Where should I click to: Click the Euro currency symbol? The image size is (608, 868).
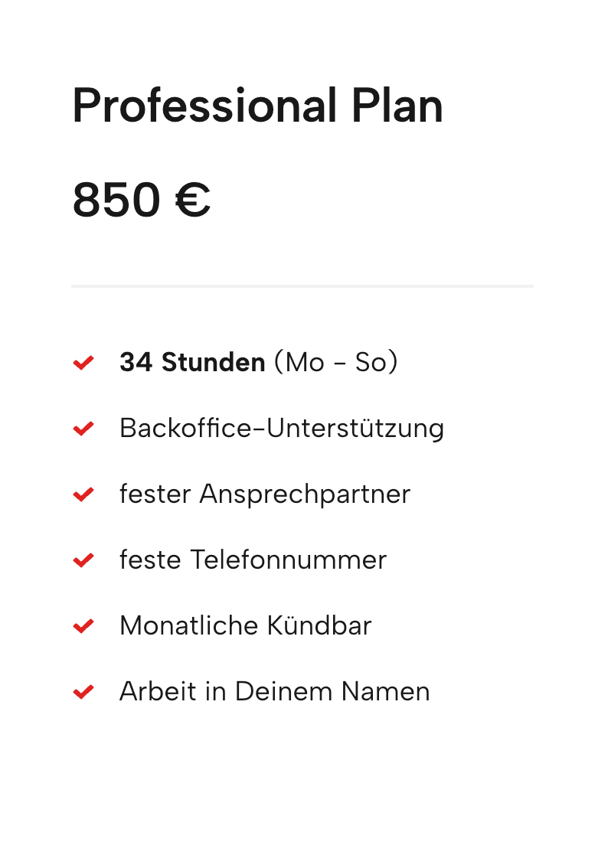[x=192, y=201]
